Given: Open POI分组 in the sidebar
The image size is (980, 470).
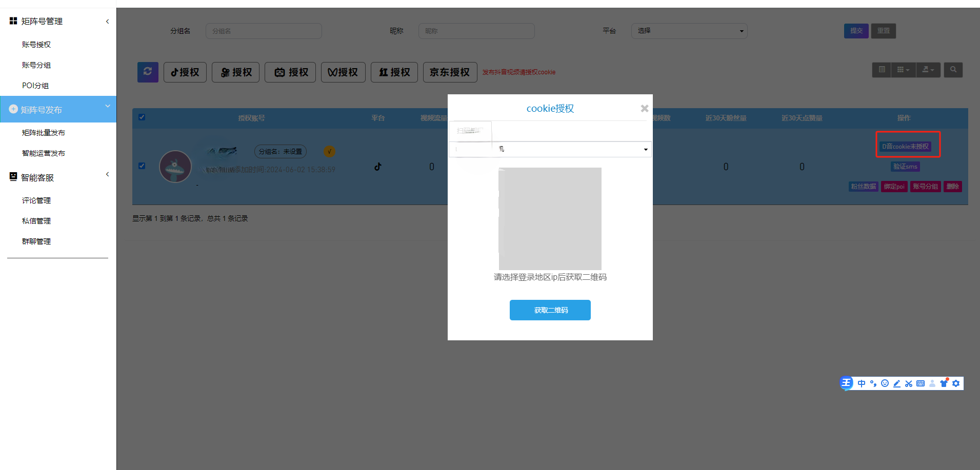Looking at the screenshot, I should coord(35,86).
